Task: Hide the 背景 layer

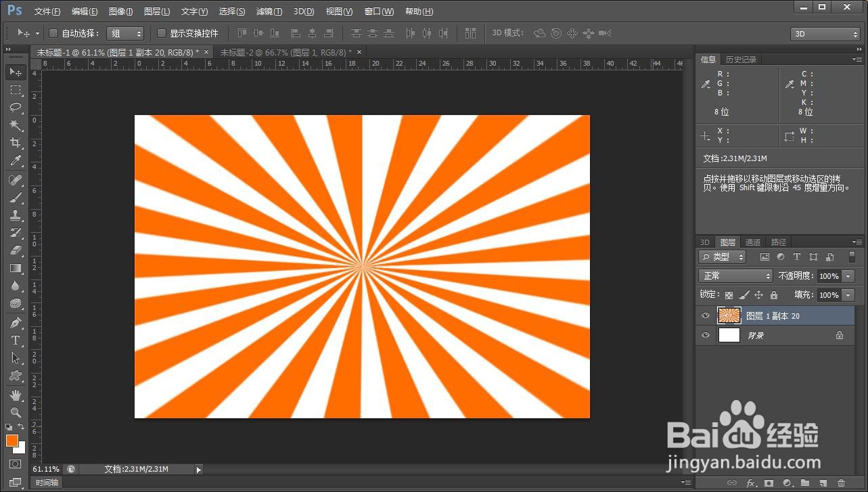Action: pyautogui.click(x=706, y=335)
